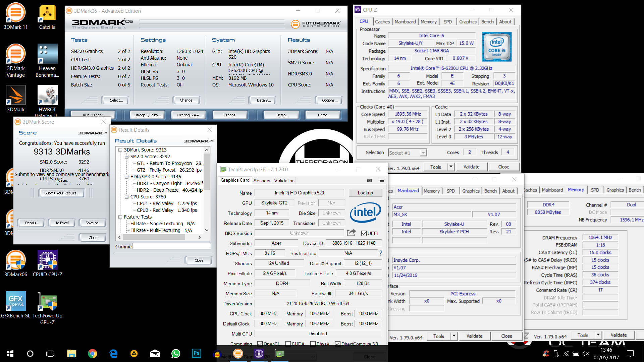Open the CPUID CPU-Z desktop shortcut
Screen dimensions: 644x362
47,264
